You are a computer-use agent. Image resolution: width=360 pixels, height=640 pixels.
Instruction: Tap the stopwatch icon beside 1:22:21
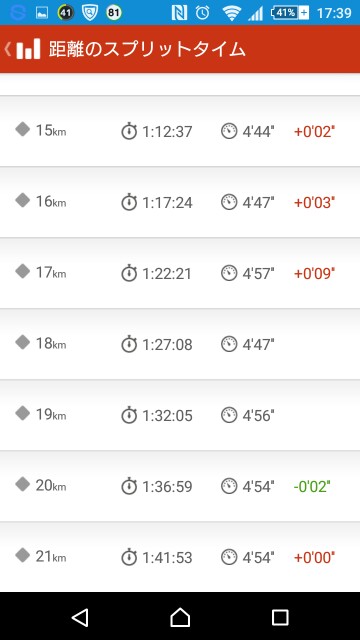point(129,273)
